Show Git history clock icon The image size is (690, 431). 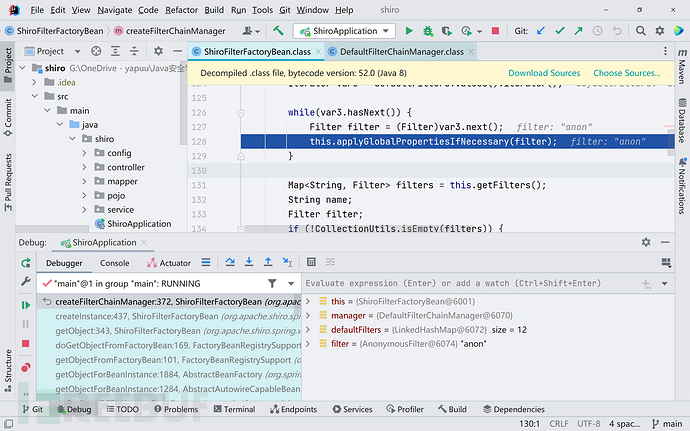(597, 31)
